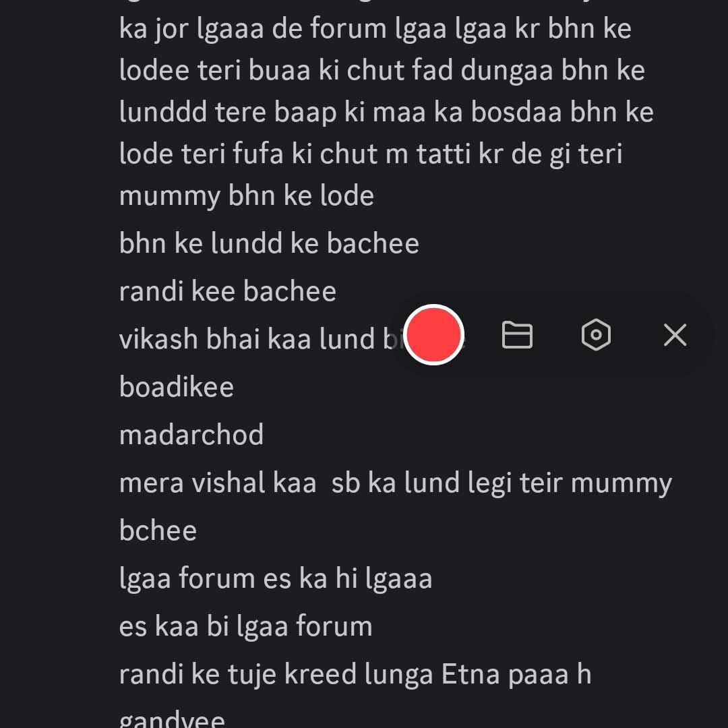The width and height of the screenshot is (728, 728).
Task: Select the "es kaa bi lgaa forum" message
Action: click(245, 626)
